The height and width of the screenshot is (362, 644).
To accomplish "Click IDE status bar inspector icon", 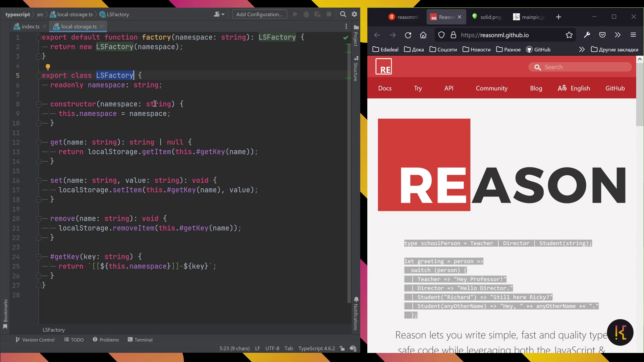I will 353,348.
